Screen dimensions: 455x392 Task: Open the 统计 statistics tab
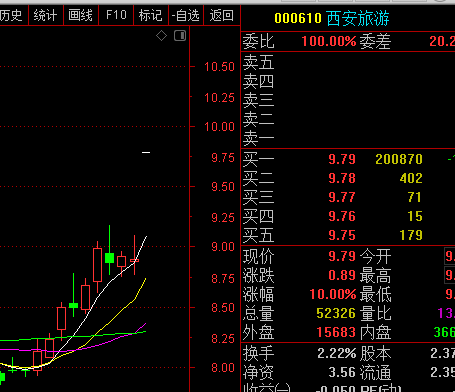coord(45,15)
